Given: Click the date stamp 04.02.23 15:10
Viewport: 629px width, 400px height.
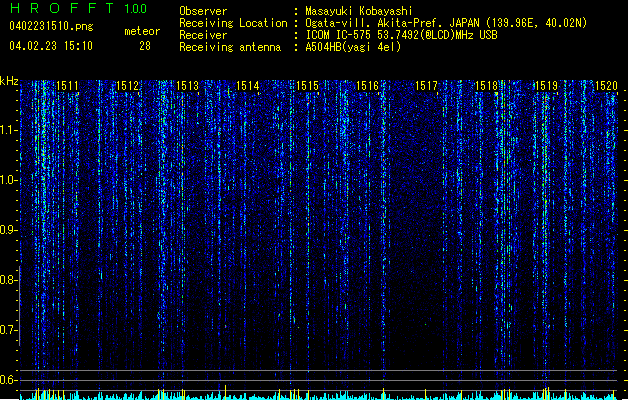Looking at the screenshot, I should pyautogui.click(x=51, y=46).
